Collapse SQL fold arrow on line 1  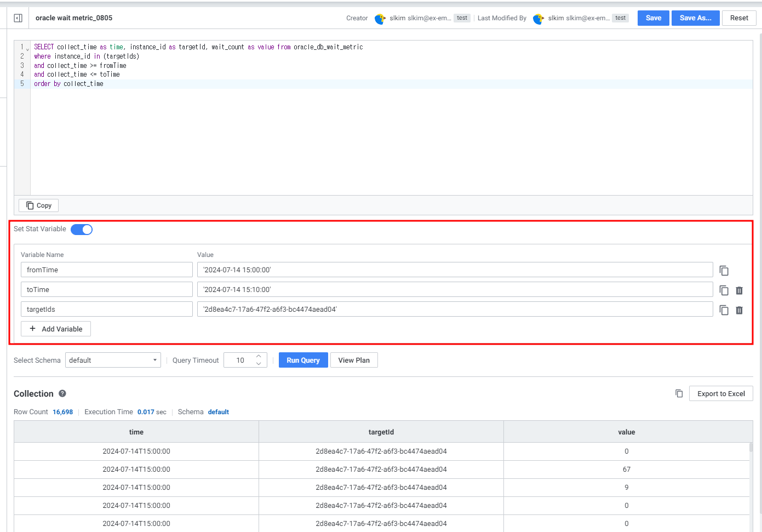pos(27,49)
